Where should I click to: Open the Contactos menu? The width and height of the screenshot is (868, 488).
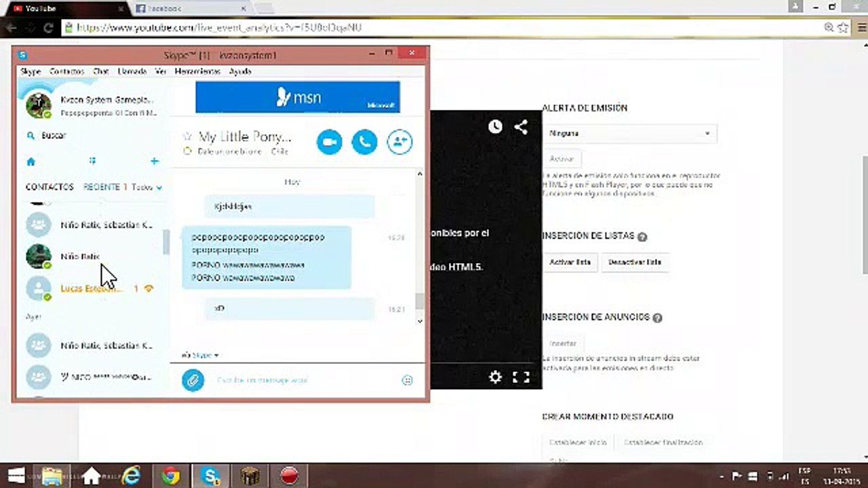point(66,71)
